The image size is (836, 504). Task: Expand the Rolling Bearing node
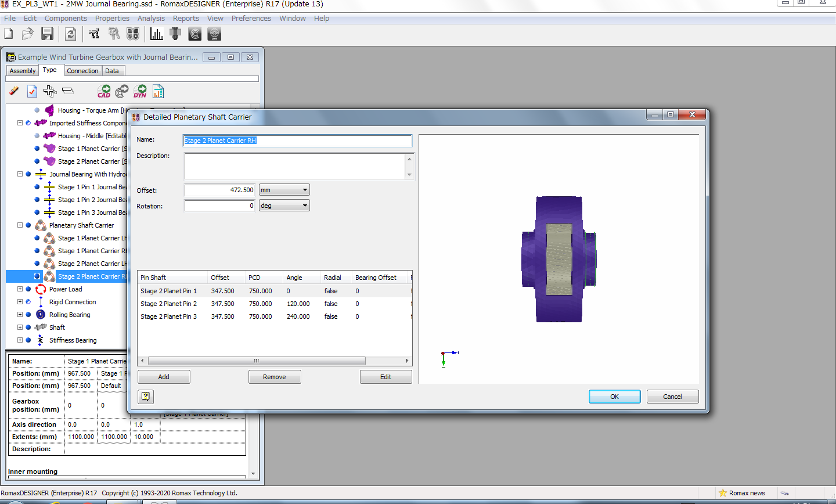[20, 315]
